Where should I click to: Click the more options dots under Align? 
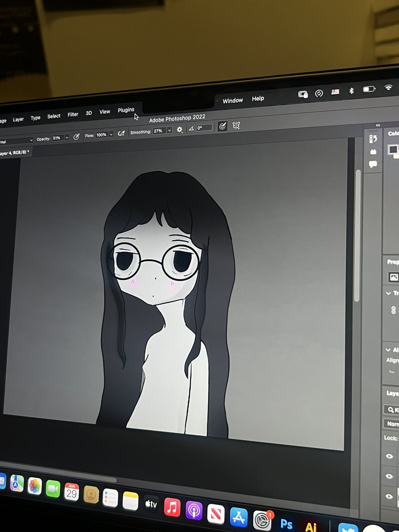pos(391,372)
